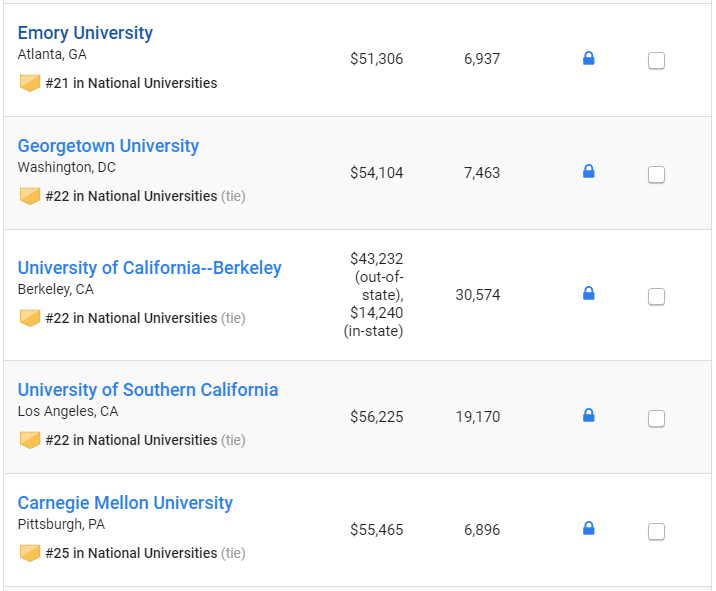The width and height of the screenshot is (716, 591).
Task: Click the lock icon for Carnegie Mellon University
Action: [x=589, y=528]
